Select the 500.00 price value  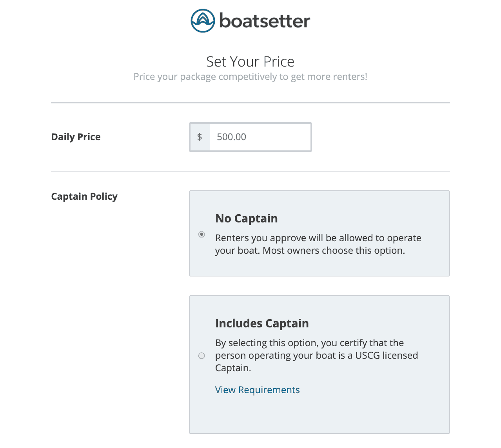click(x=231, y=137)
